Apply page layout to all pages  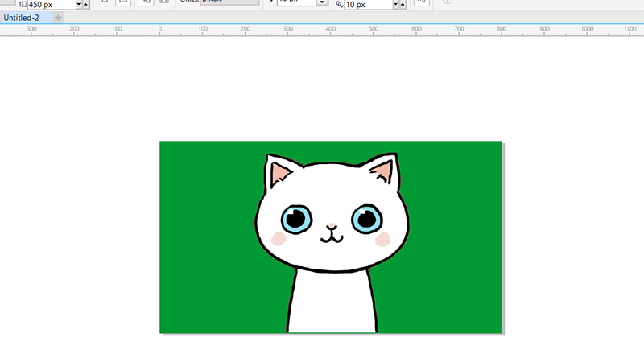[146, 2]
